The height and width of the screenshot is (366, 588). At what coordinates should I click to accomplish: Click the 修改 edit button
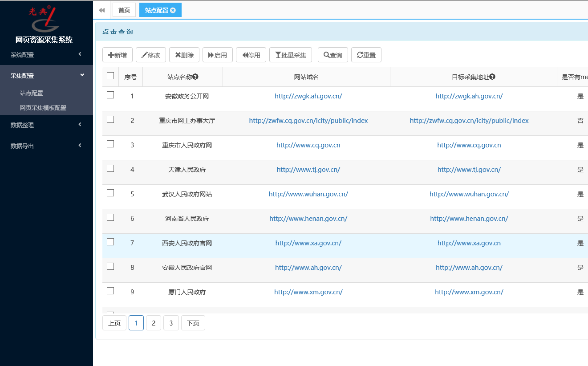[151, 55]
